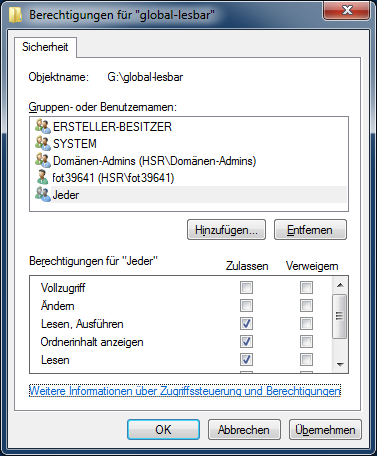Click the Abbrechen button
This screenshot has width=377, height=456.
(x=244, y=430)
